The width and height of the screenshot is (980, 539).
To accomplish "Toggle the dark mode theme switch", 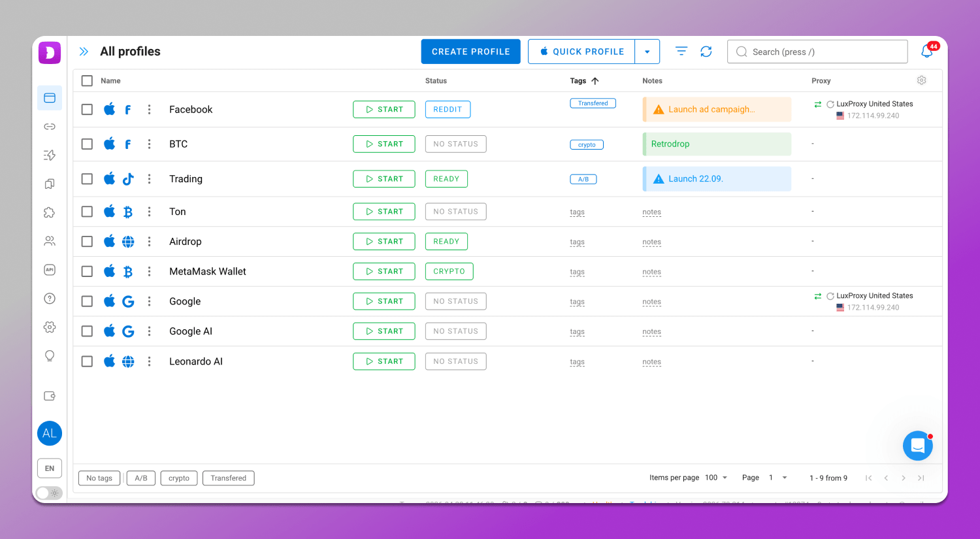I will (49, 493).
